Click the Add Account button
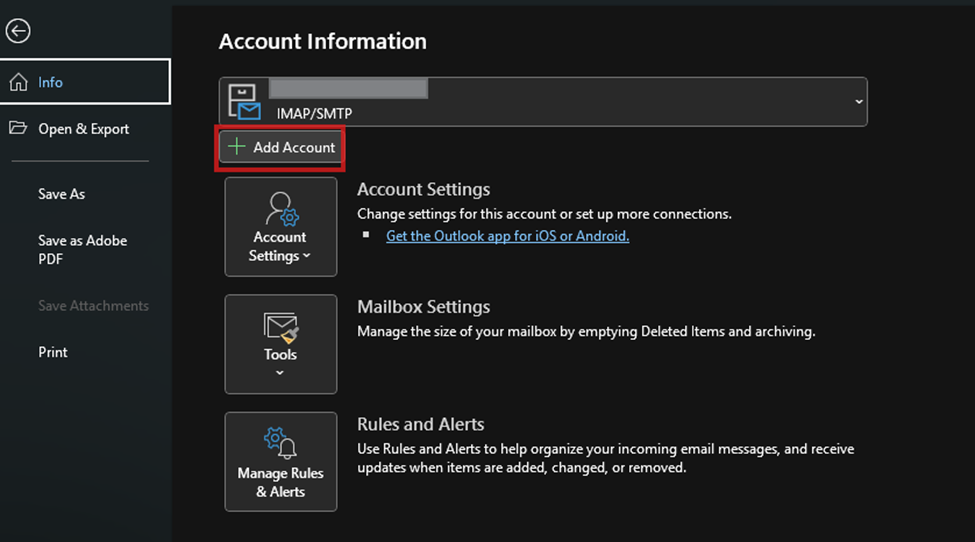 point(281,147)
